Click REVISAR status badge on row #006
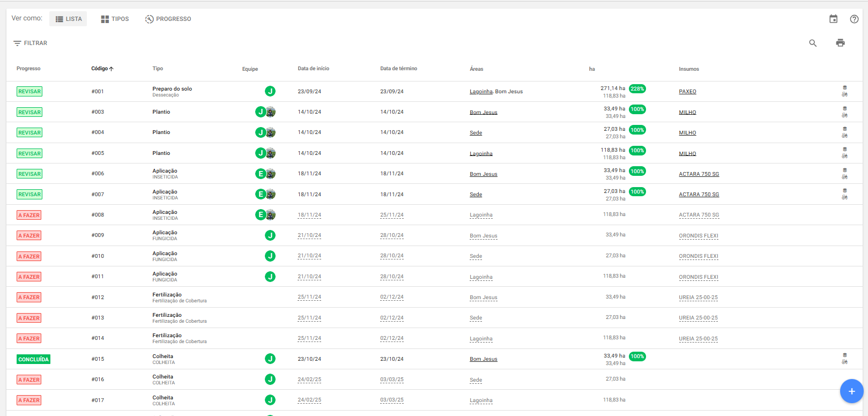 (29, 174)
